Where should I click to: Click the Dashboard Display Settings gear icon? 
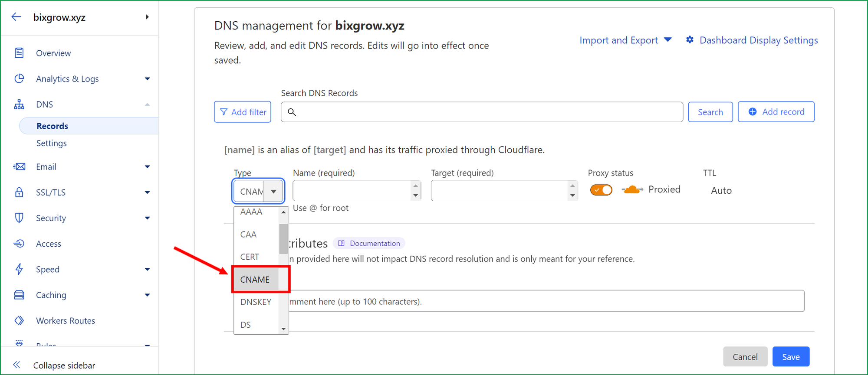690,40
